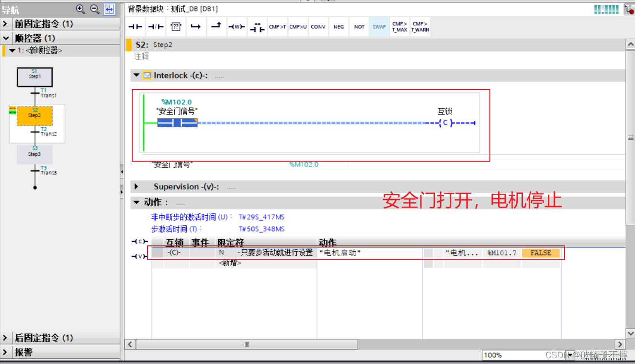
Task: Insert the CMP > T_WARN instruction
Action: [x=420, y=27]
